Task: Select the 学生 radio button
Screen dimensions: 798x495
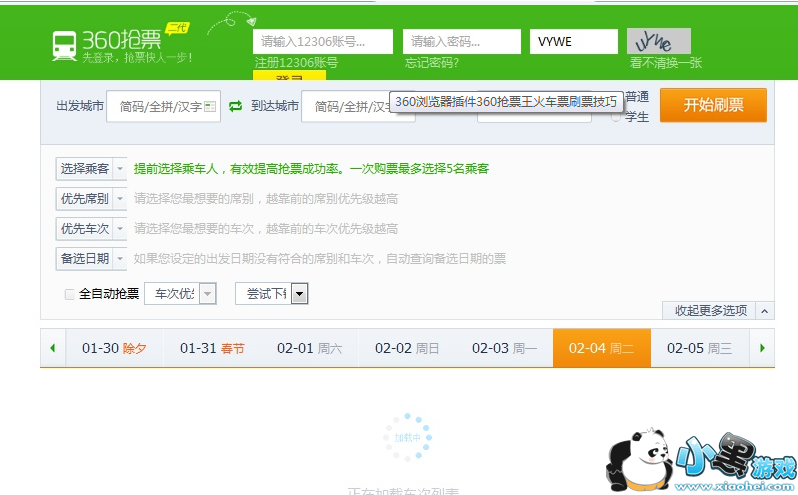Action: (616, 117)
